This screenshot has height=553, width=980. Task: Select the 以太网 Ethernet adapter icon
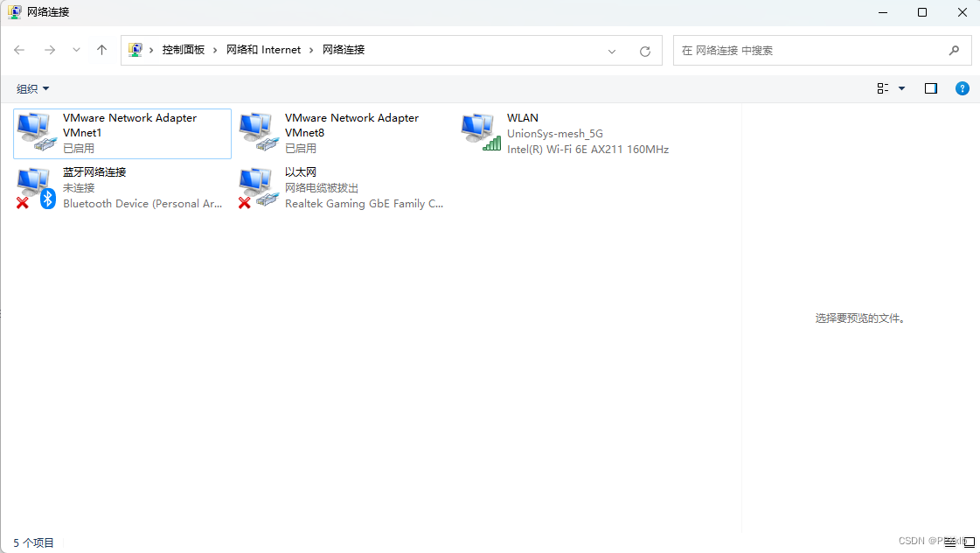[258, 188]
